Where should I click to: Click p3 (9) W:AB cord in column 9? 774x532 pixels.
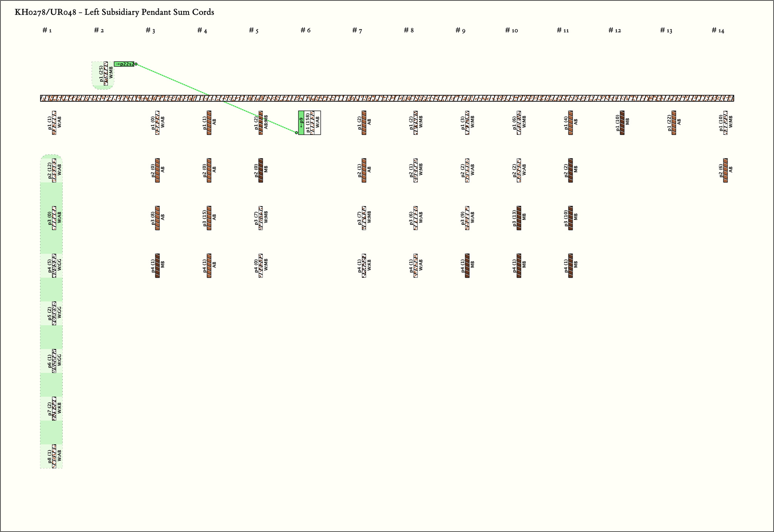467,218
